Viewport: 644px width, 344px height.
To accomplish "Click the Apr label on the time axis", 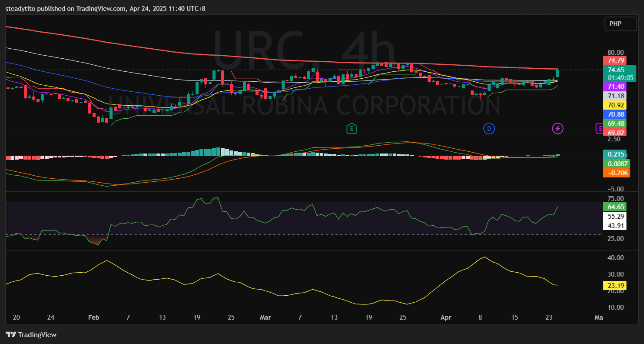I will pyautogui.click(x=446, y=317).
